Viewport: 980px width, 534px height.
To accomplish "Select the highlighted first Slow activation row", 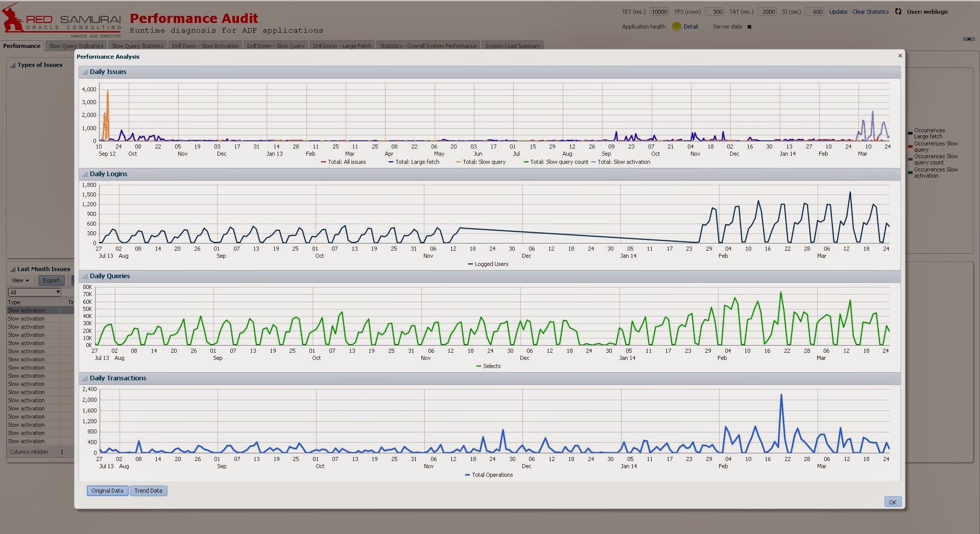I will click(40, 310).
